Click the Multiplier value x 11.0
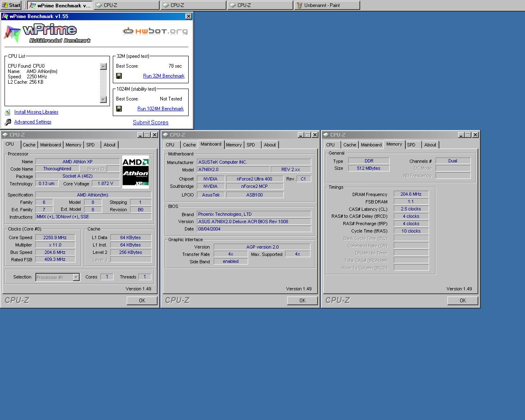This screenshot has height=420, width=525. pos(55,245)
